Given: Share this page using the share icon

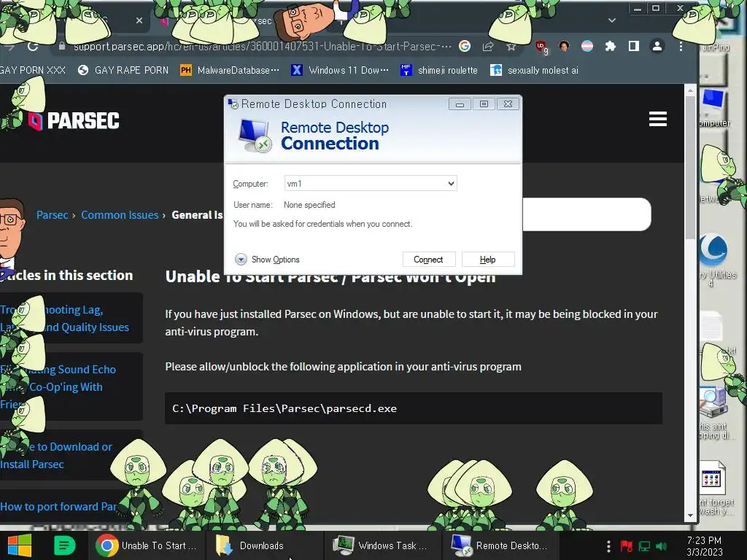Looking at the screenshot, I should tap(488, 46).
